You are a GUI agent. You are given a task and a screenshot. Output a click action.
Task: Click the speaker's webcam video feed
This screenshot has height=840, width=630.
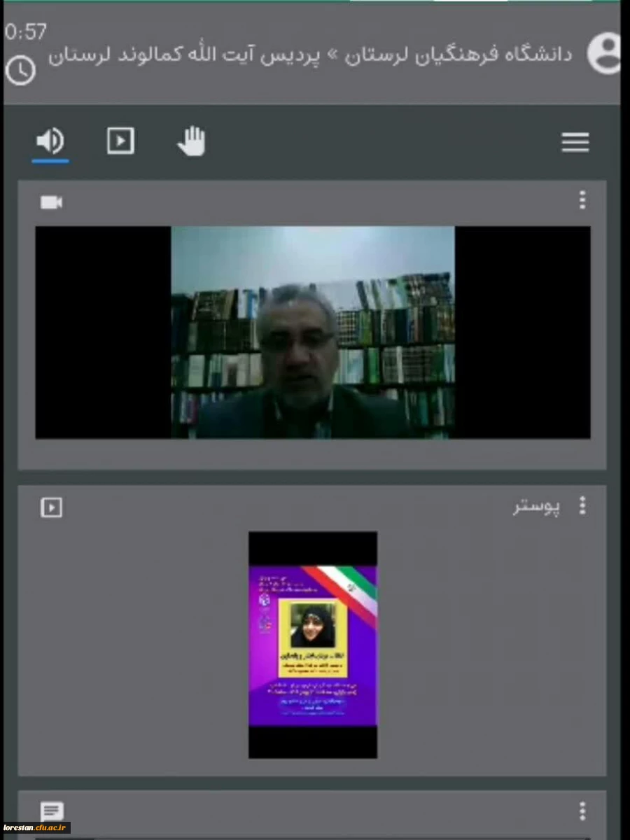313,332
